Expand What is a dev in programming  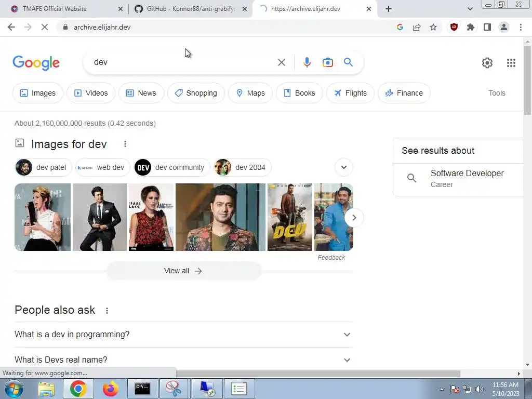pos(184,335)
